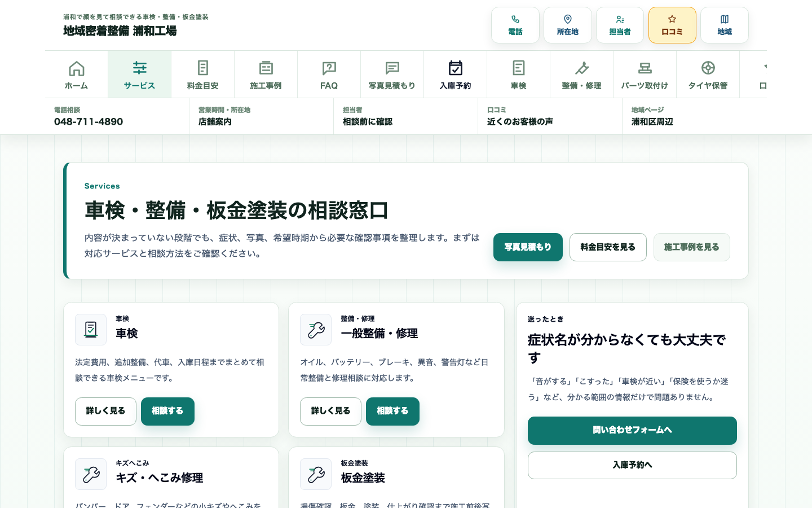Click 相談する in 車検 card
The height and width of the screenshot is (508, 812).
pos(167,411)
